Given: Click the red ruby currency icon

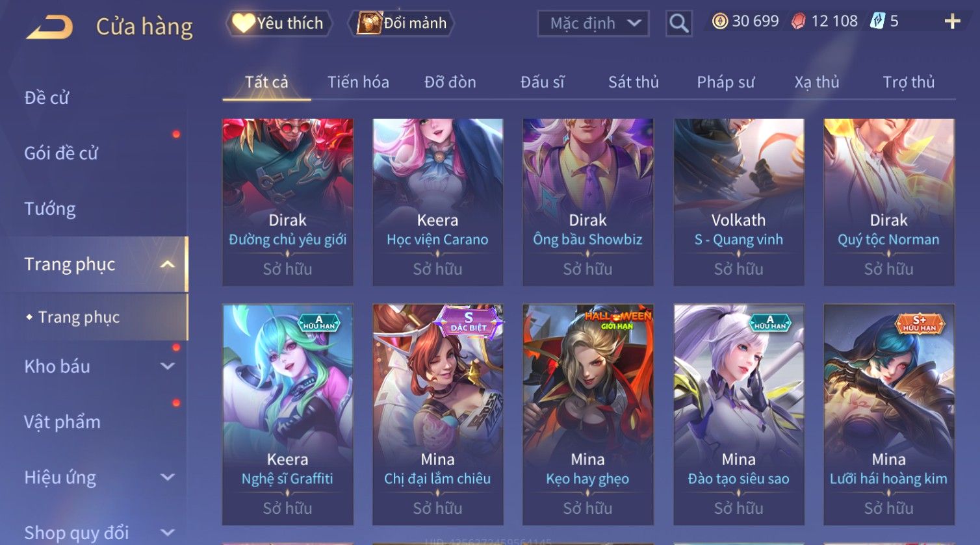Looking at the screenshot, I should pyautogui.click(x=798, y=21).
